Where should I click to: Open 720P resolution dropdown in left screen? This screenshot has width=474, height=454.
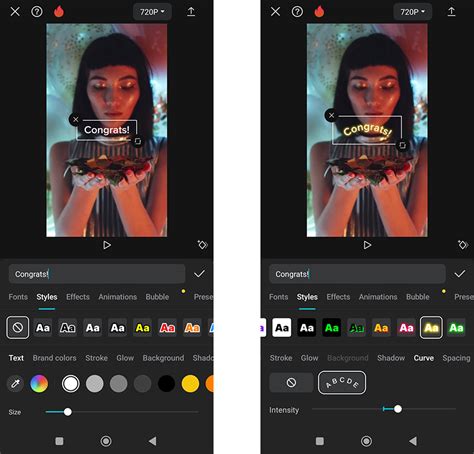pos(152,12)
